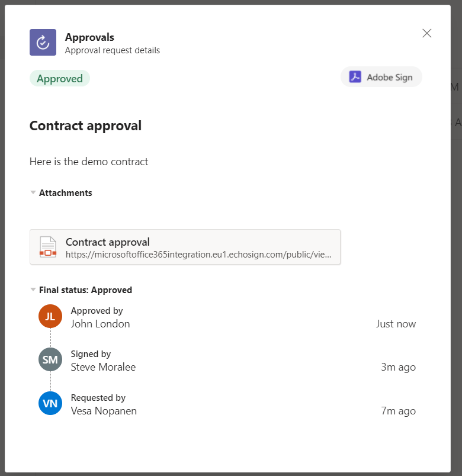The image size is (462, 476).
Task: Click the Adobe Sign PDF icon
Action: 355,77
